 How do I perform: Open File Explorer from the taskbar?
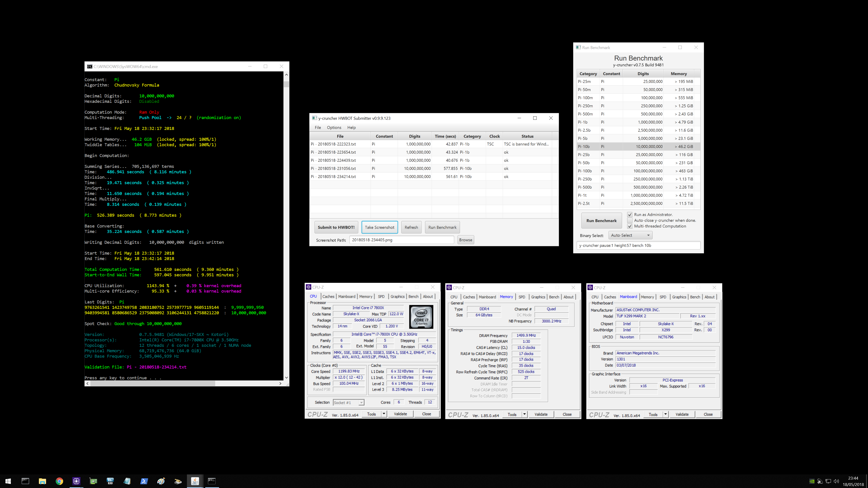(42, 481)
